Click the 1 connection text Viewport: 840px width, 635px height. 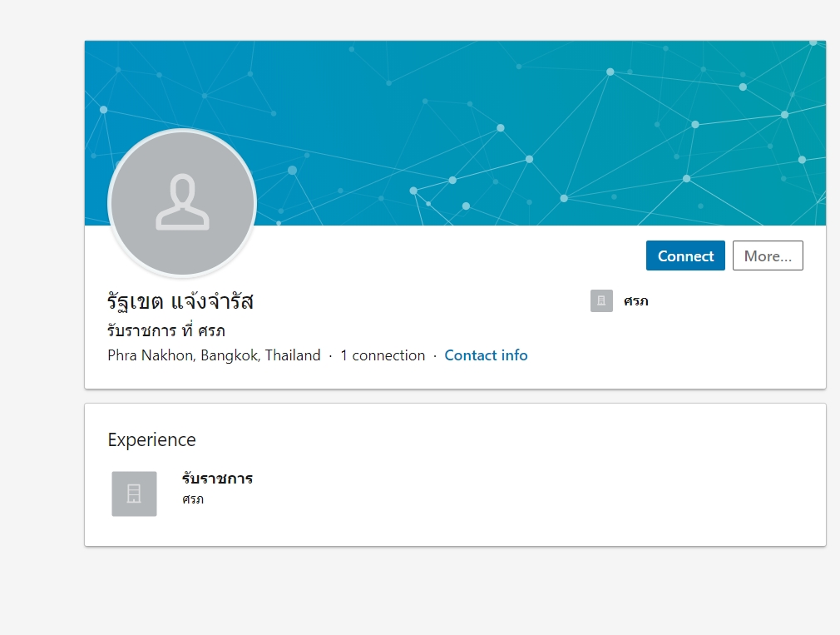pyautogui.click(x=383, y=355)
